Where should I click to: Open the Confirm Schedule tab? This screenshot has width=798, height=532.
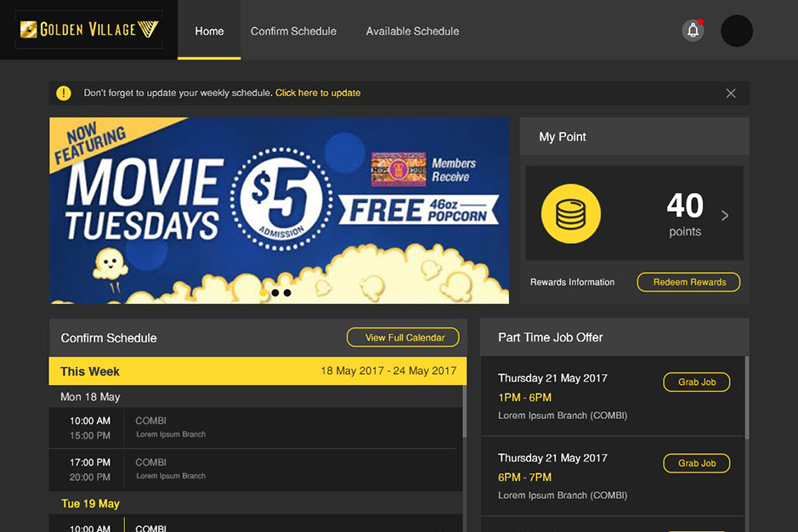coord(293,31)
